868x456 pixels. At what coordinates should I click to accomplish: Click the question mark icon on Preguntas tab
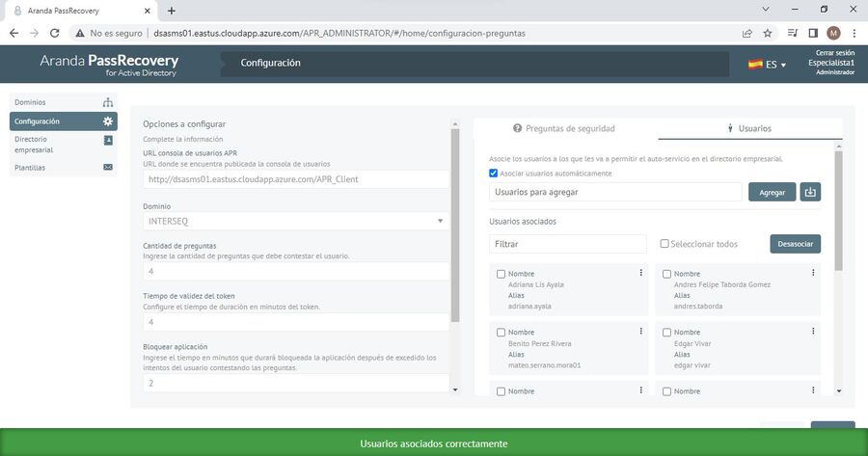click(517, 128)
